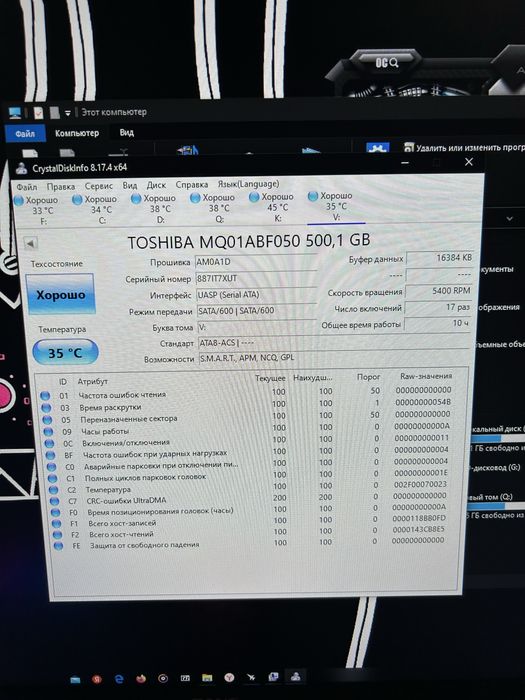The width and height of the screenshot is (525, 700).
Task: Select disk F: status icon at 33 °C
Action: click(19, 201)
